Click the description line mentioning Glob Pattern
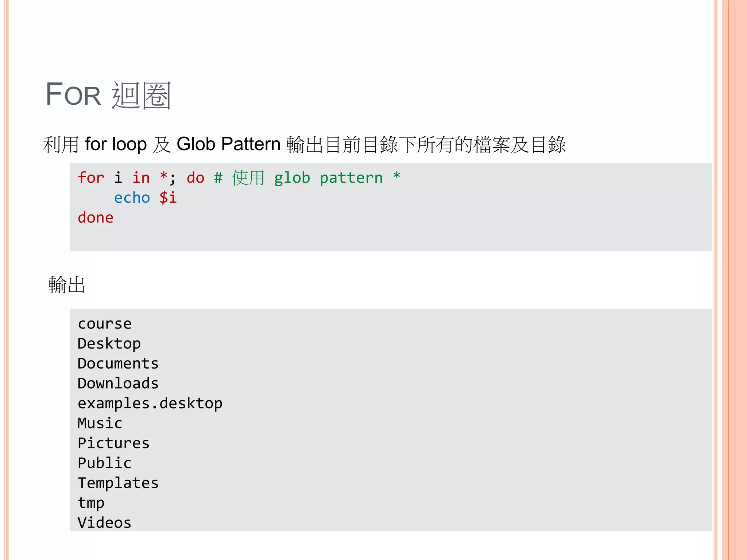The height and width of the screenshot is (560, 747). tap(304, 144)
